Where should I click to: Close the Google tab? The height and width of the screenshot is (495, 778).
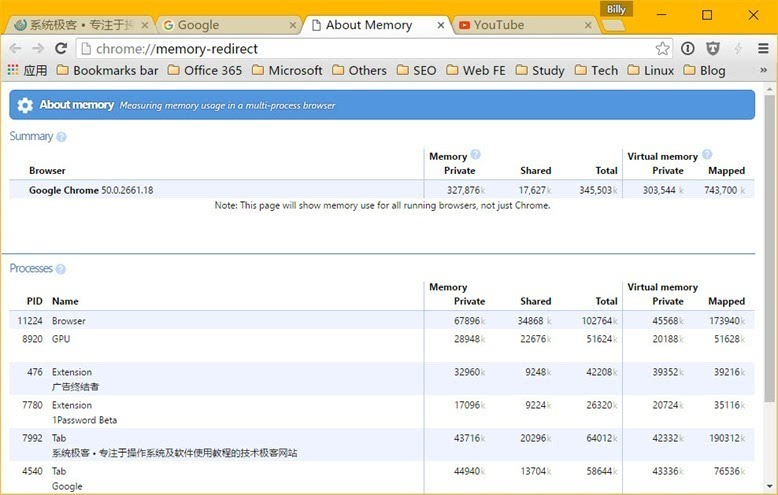pos(293,25)
